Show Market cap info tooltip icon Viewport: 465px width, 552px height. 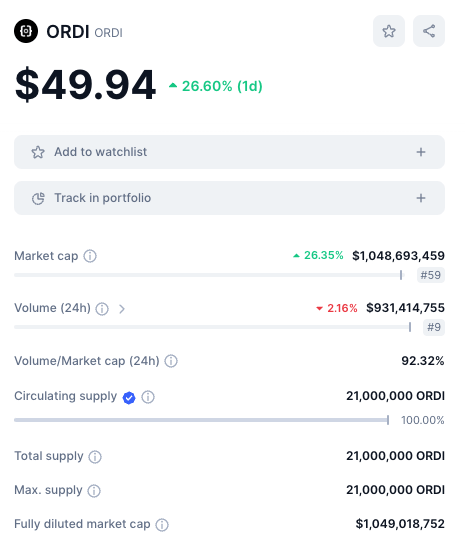pos(90,256)
